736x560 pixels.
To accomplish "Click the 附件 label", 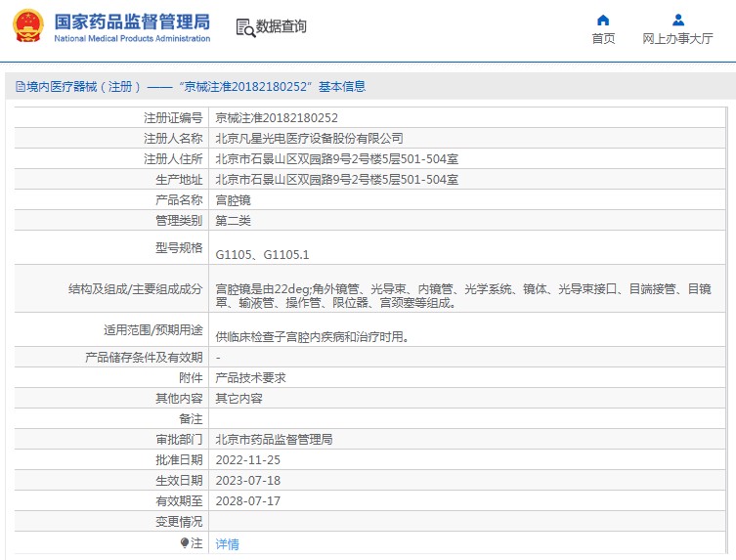I will point(191,378).
